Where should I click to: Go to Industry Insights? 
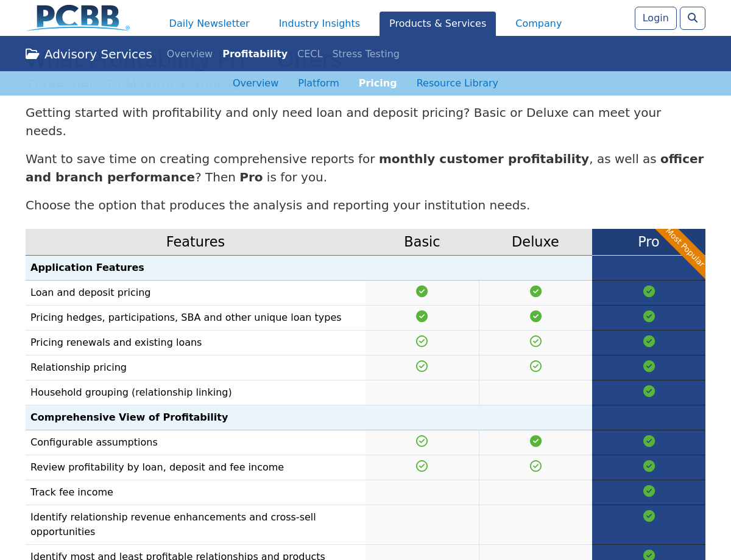[319, 24]
